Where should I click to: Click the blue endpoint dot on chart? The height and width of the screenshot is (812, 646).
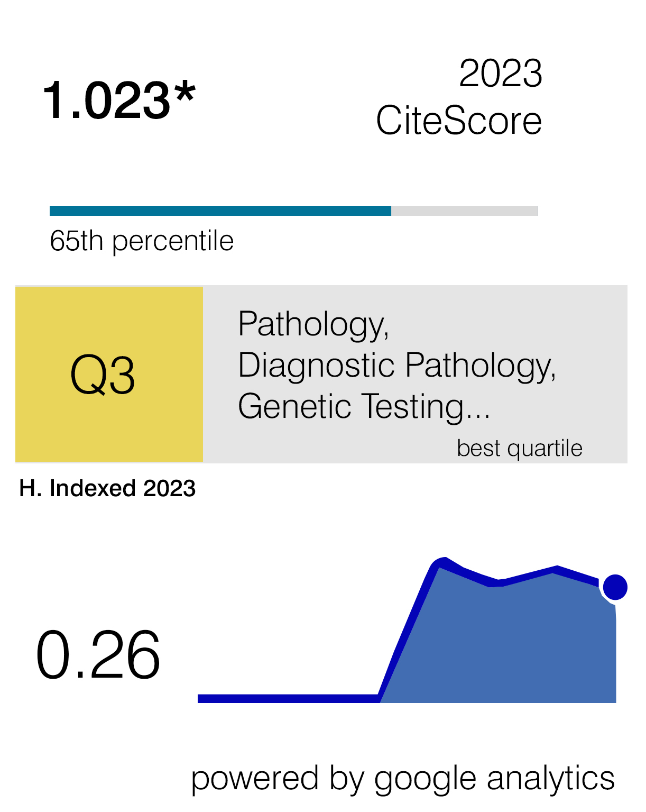615,587
